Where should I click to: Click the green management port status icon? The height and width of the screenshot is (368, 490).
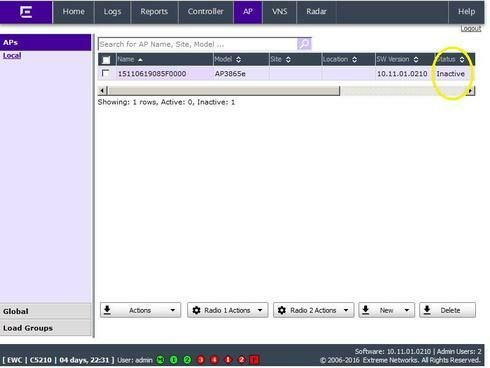(x=160, y=360)
